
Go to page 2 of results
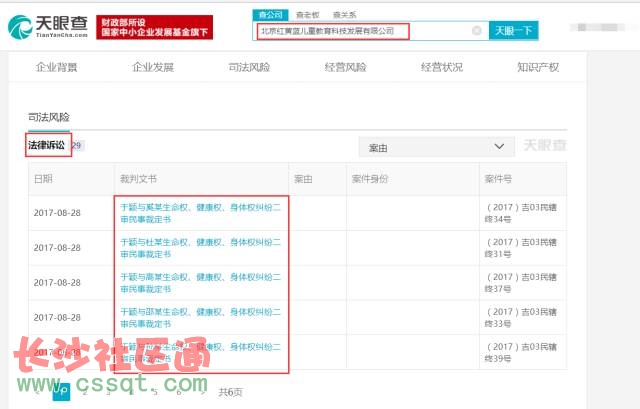(85, 392)
